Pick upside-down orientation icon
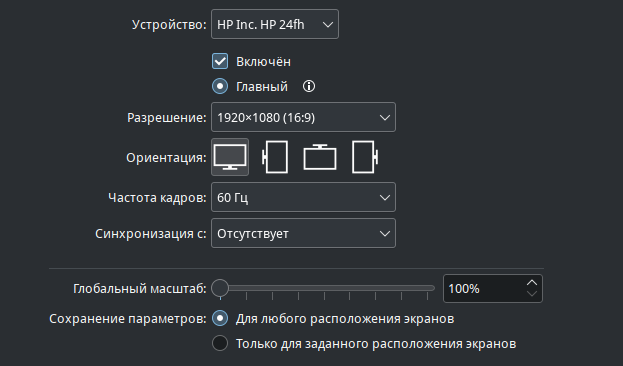The height and width of the screenshot is (366, 623). pos(320,157)
